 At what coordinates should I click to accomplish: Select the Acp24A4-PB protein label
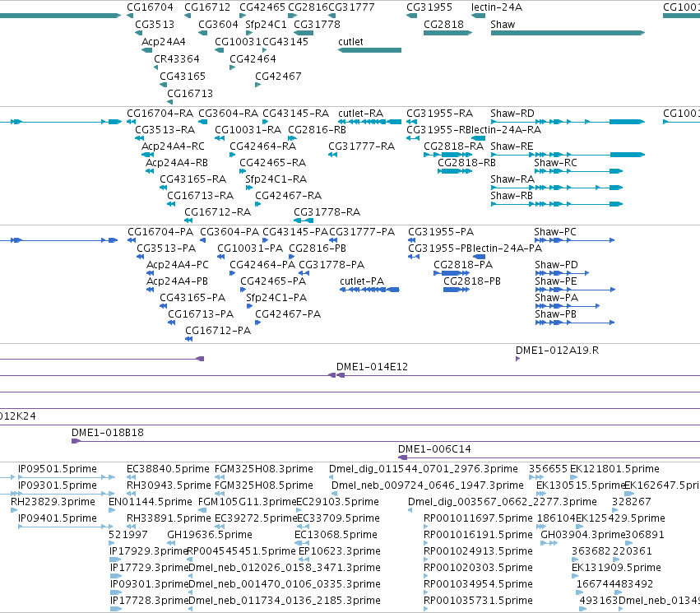point(177,281)
